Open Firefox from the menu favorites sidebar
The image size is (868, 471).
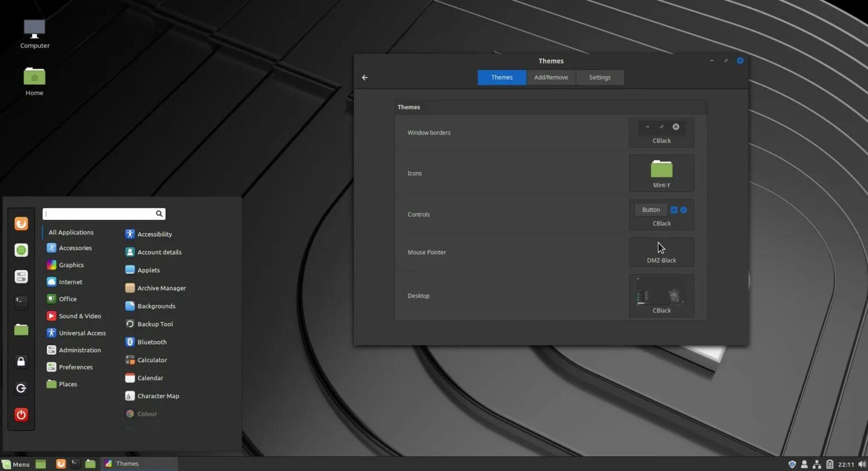pos(21,224)
